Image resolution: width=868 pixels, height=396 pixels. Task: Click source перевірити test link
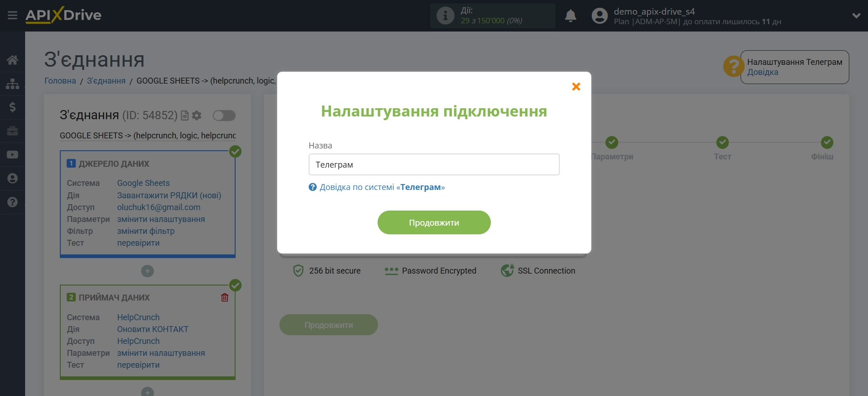(138, 243)
